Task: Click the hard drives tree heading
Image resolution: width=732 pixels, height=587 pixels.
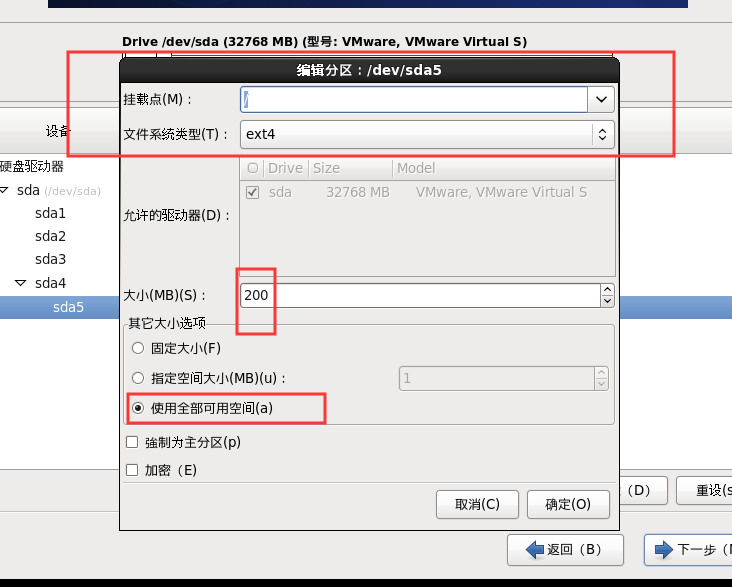Action: click(32, 166)
